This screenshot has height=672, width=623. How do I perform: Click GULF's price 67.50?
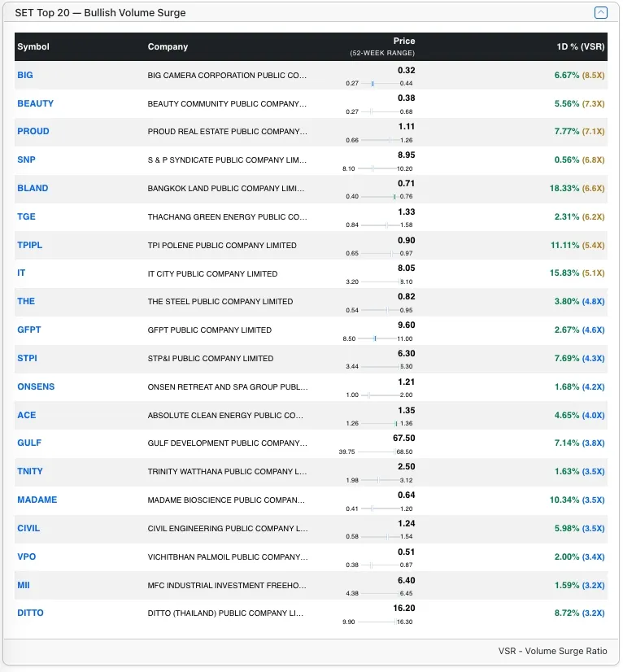(403, 438)
